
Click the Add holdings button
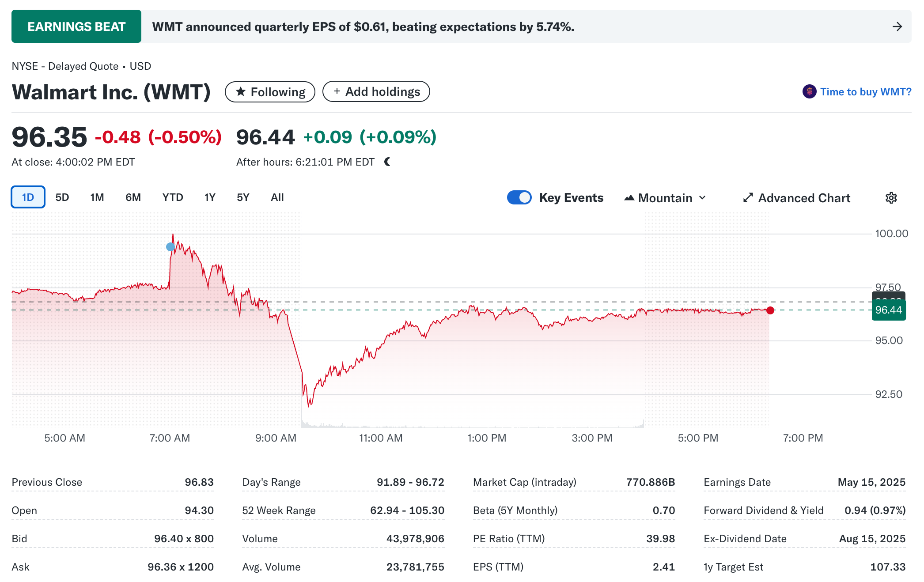376,92
